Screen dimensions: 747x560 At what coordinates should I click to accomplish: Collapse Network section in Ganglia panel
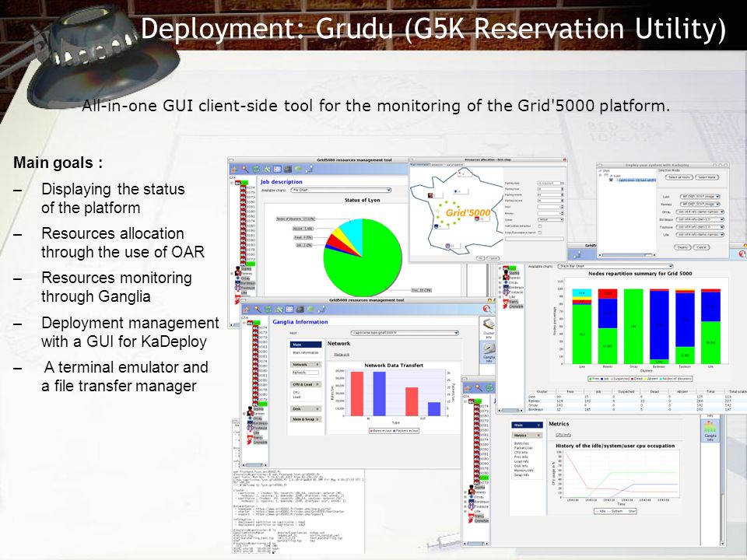(x=306, y=364)
